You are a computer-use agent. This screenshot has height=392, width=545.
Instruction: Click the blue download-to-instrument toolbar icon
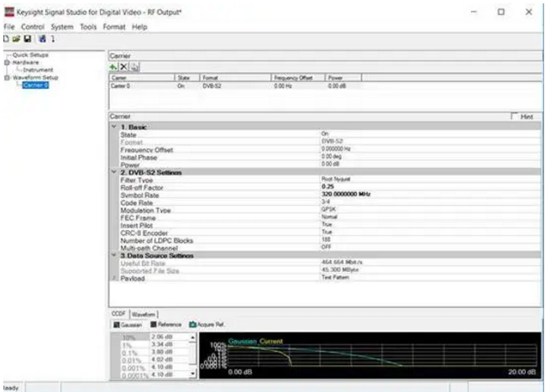(42, 39)
